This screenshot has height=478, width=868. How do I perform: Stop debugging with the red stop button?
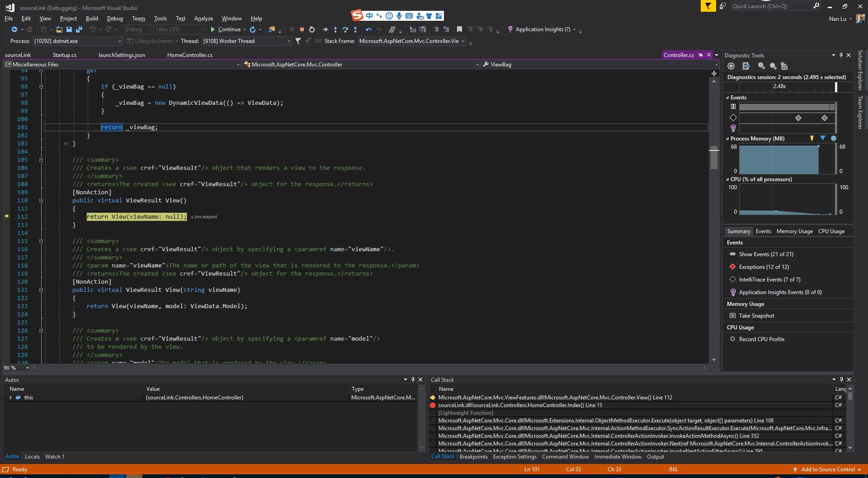coord(302,29)
